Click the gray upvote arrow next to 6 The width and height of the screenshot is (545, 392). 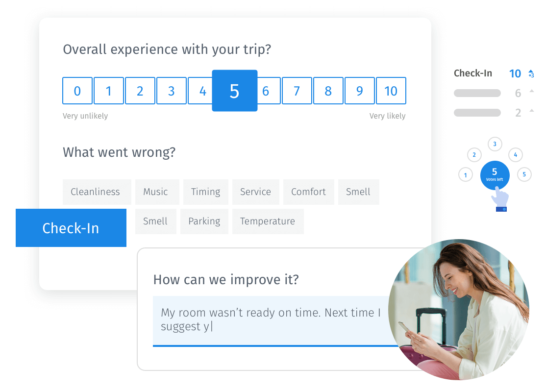click(x=532, y=91)
